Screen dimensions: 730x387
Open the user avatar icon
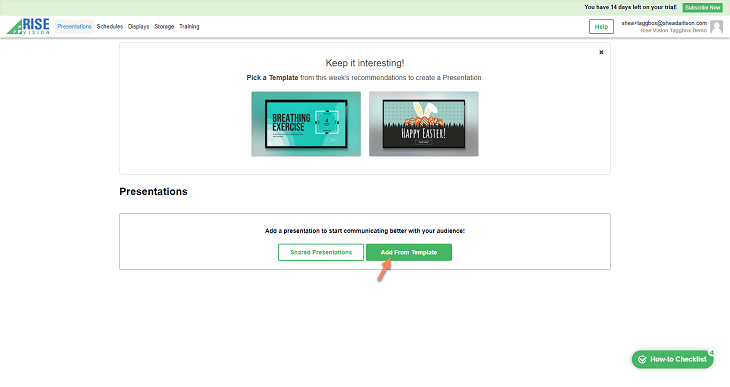(x=716, y=27)
